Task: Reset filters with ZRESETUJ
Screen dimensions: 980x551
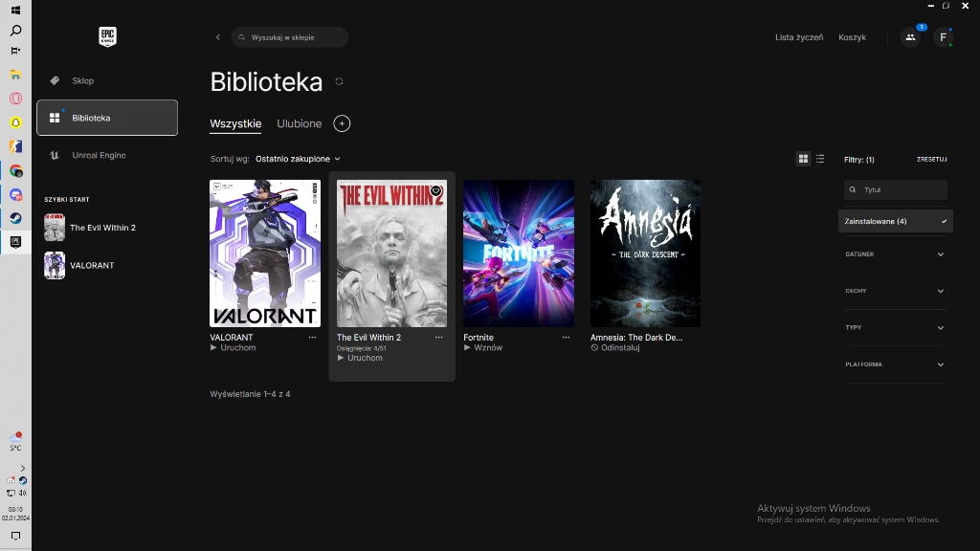Action: tap(931, 159)
